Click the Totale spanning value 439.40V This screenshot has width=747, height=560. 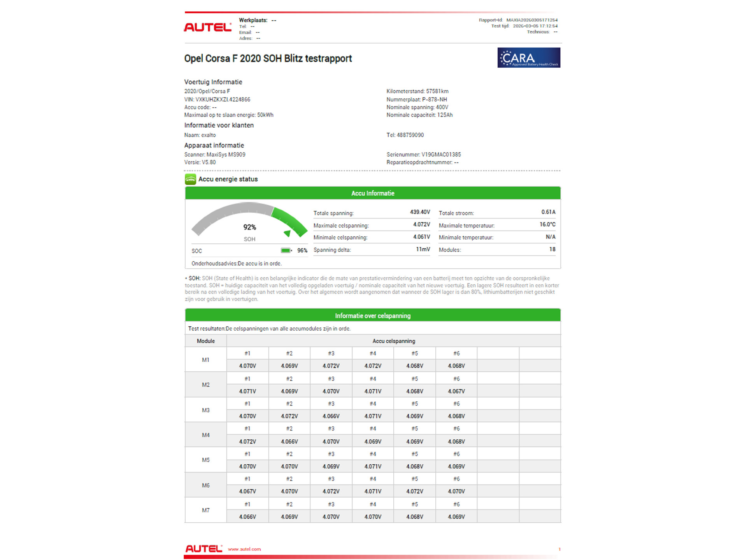(420, 212)
